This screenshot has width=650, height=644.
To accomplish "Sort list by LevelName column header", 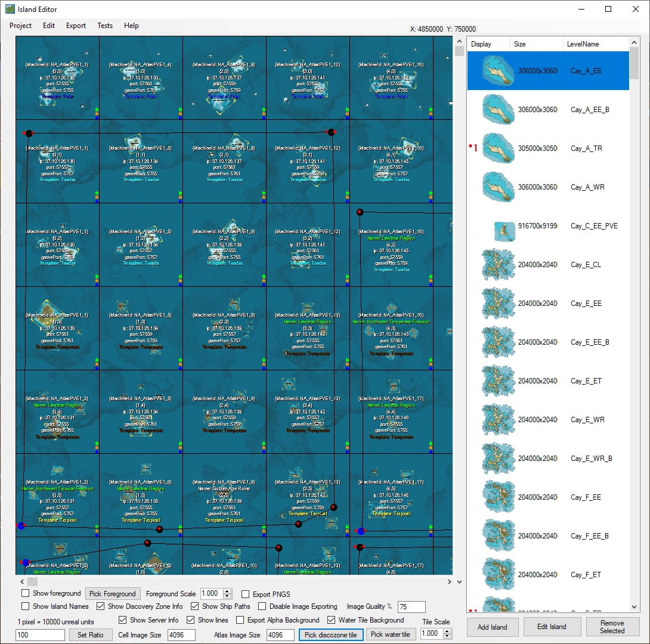I will coord(596,44).
